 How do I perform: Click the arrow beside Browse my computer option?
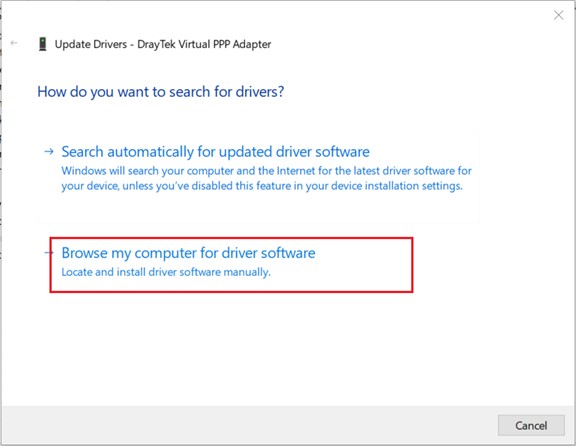coord(49,252)
